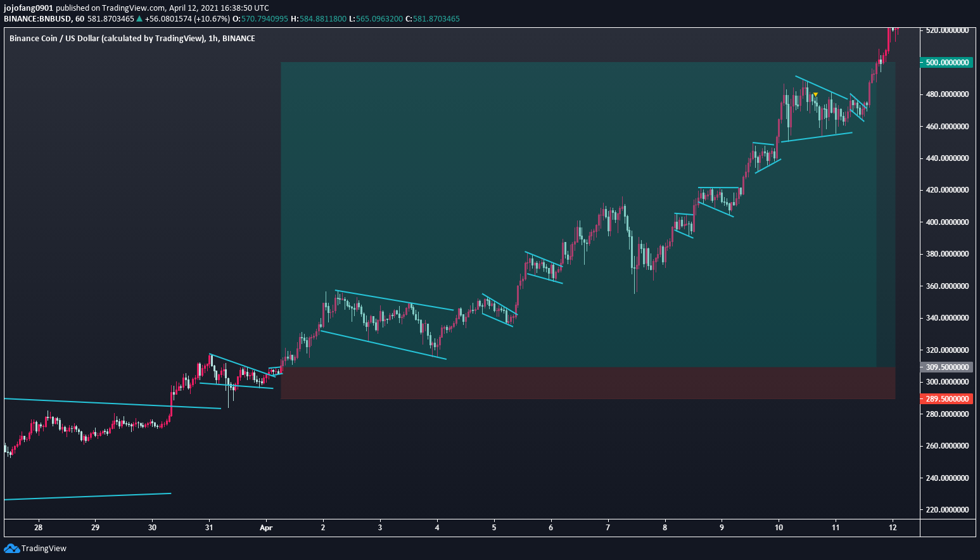Screen dimensions: 980x560
Task: Click the date label 8 on time axis
Action: click(665, 527)
